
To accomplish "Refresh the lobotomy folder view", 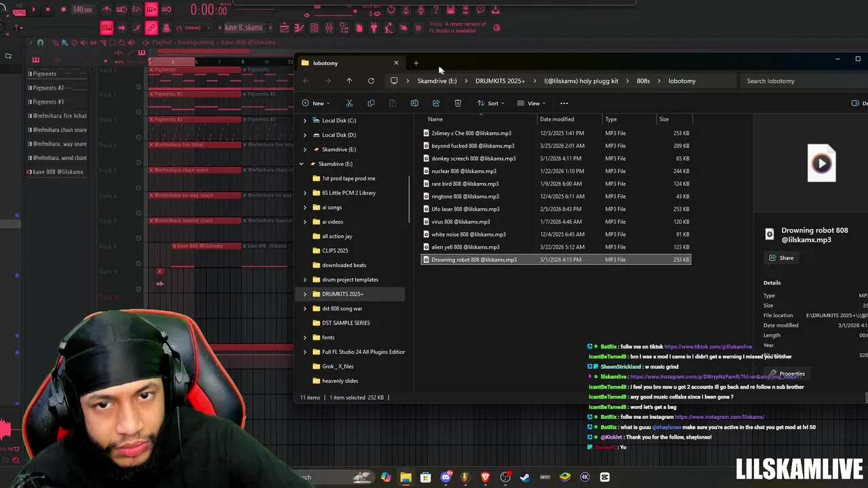I will (x=371, y=81).
